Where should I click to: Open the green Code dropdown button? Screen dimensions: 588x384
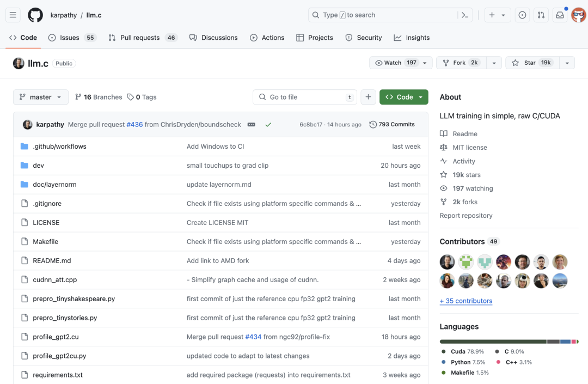(404, 97)
